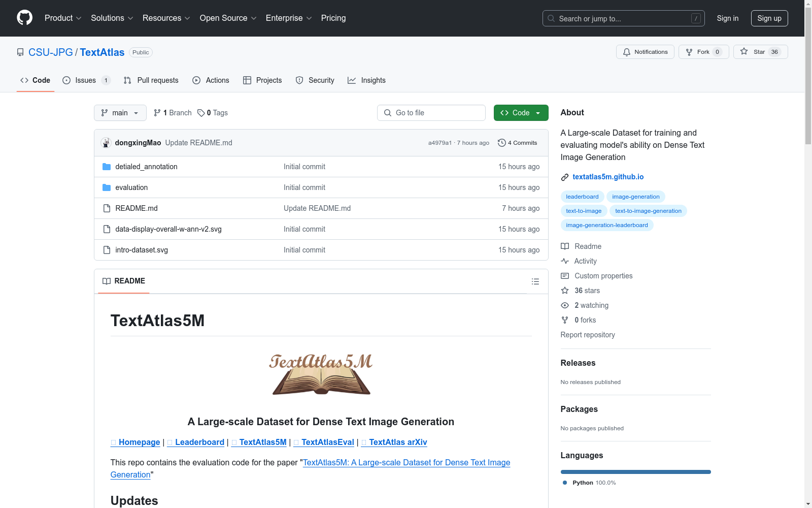
Task: Fork the TextAtlas repository
Action: click(x=703, y=52)
